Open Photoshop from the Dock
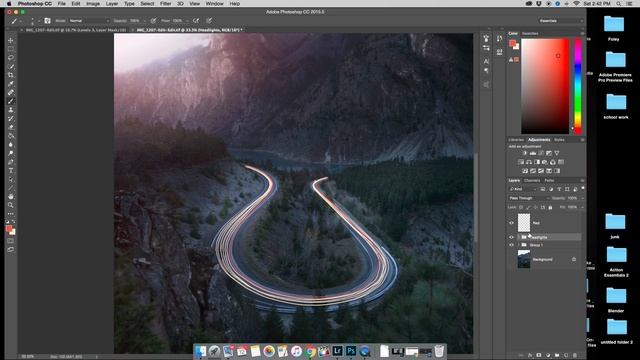Screen dimensions: 640x360 pos(351,351)
